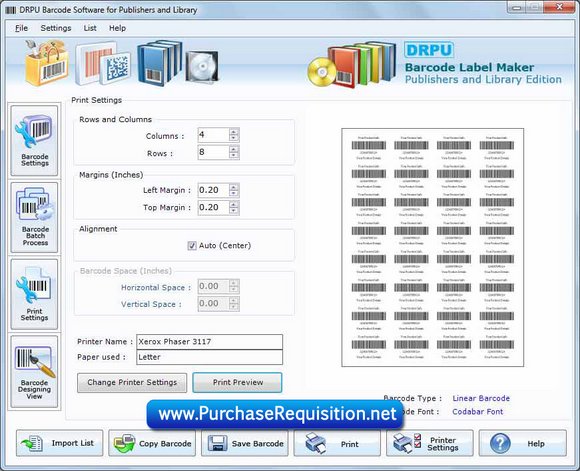Click the barcode sheet preview thumbnail
The height and width of the screenshot is (471, 580).
432,248
